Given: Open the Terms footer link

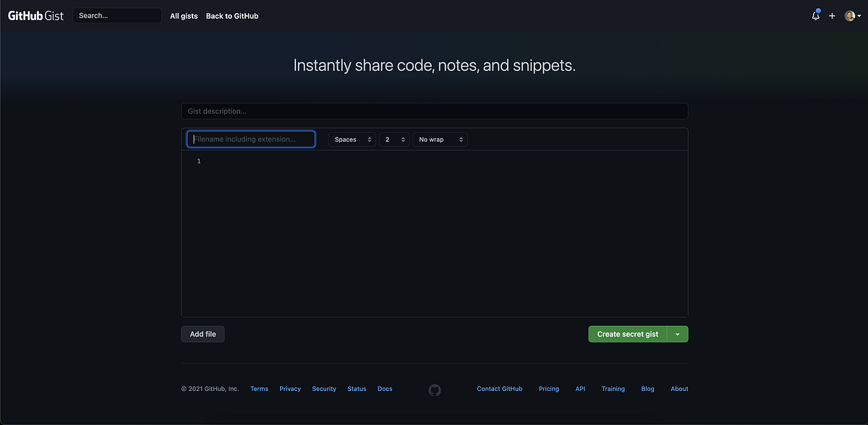Looking at the screenshot, I should [x=259, y=389].
